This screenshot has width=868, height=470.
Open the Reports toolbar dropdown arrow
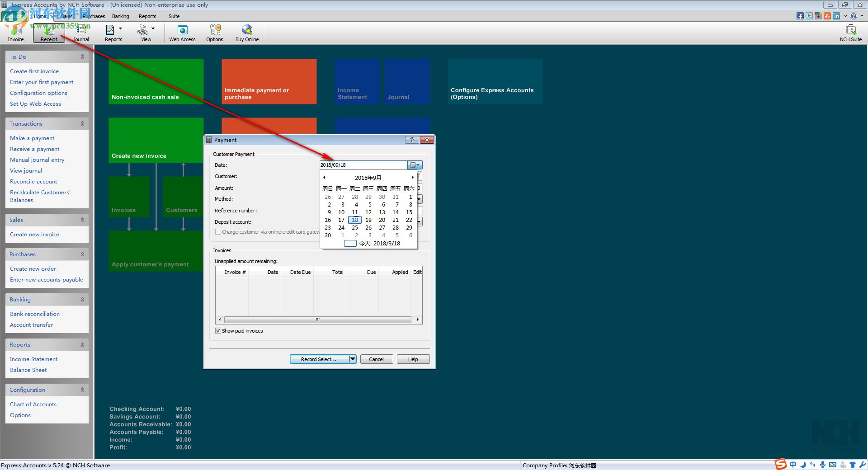[121, 28]
